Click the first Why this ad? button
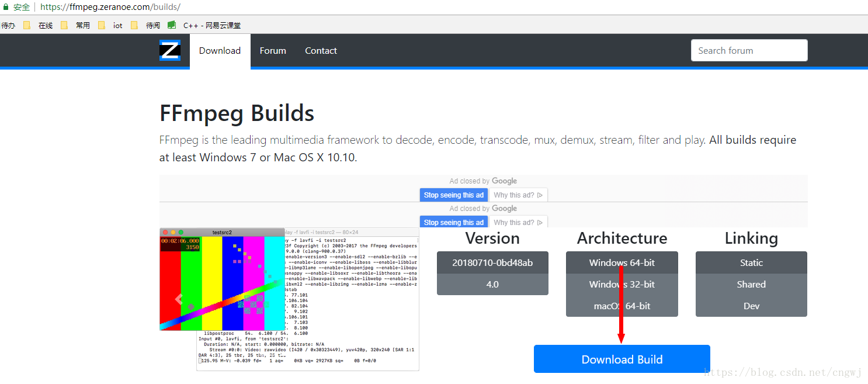This screenshot has width=868, height=384. [518, 195]
